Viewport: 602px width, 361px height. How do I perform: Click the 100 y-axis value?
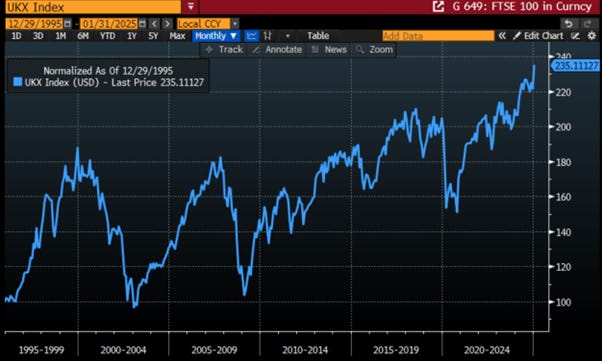[563, 302]
